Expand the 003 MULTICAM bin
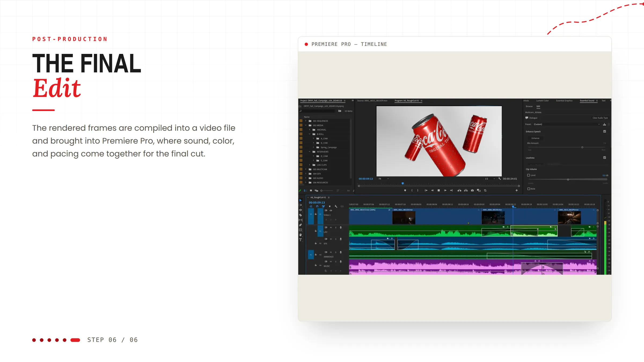The height and width of the screenshot is (362, 644). click(x=306, y=169)
